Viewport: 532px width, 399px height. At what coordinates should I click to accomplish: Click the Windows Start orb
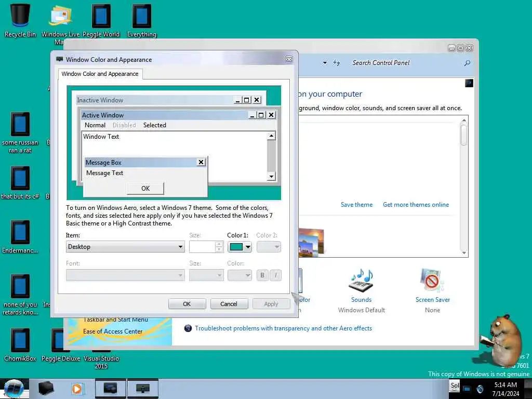coord(14,389)
